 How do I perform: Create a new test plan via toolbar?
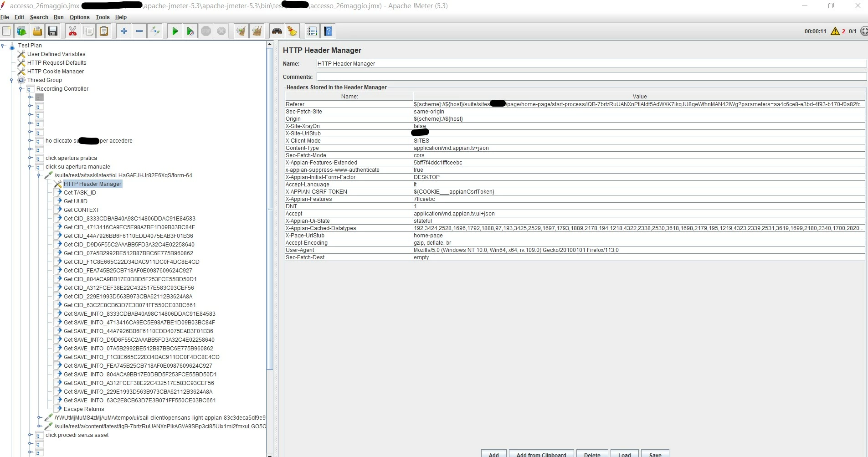coord(6,31)
